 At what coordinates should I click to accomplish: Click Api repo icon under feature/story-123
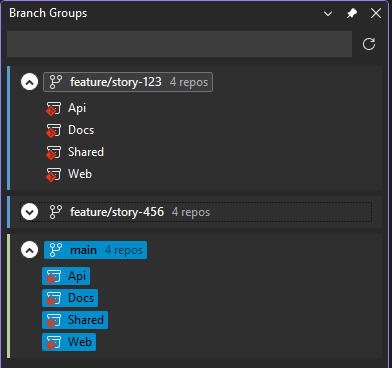[53, 109]
